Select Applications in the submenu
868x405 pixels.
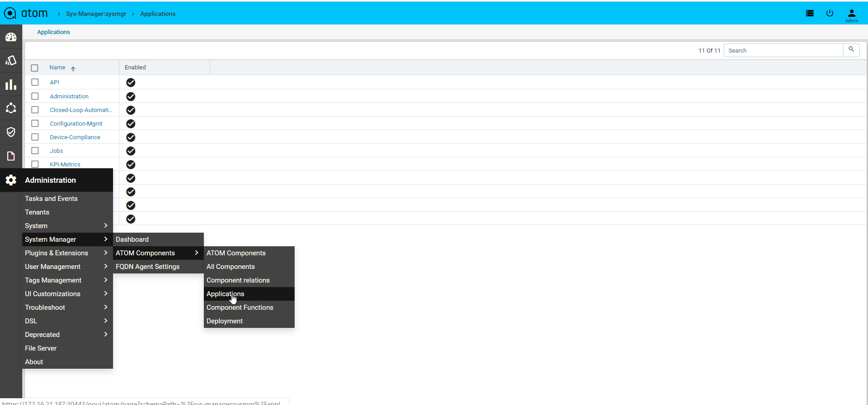click(249, 294)
